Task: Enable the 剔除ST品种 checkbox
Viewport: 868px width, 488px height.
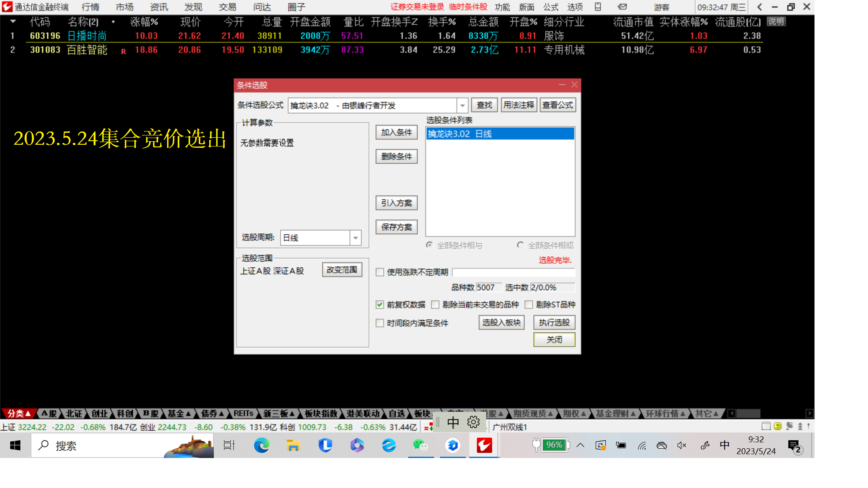Action: tap(529, 304)
